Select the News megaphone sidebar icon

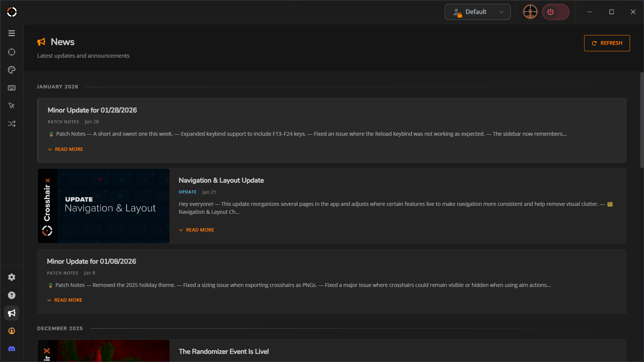12,313
